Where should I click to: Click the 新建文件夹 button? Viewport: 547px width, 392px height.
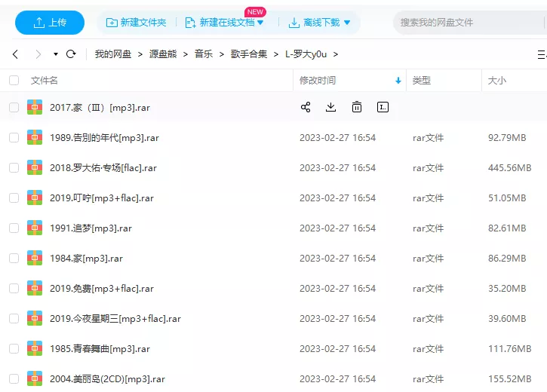click(x=137, y=23)
